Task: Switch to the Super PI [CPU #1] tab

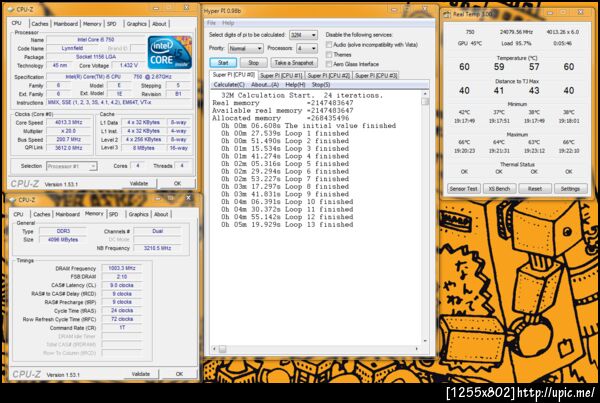Action: click(281, 75)
